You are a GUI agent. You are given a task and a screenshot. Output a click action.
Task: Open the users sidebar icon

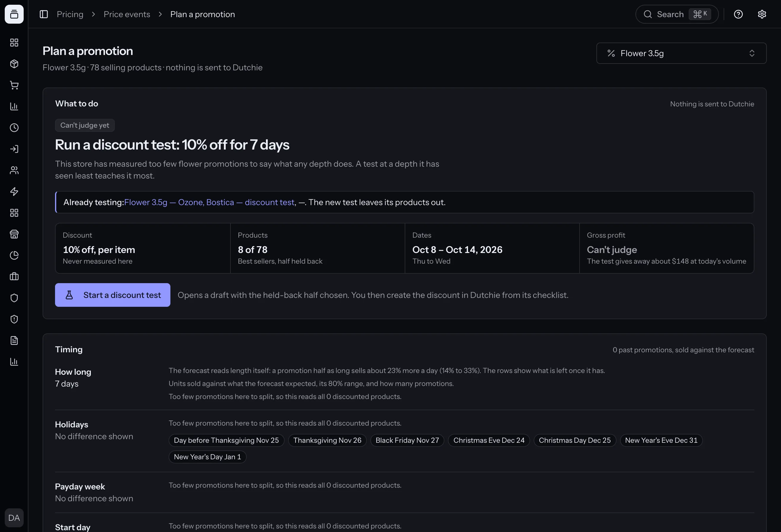coord(14,170)
